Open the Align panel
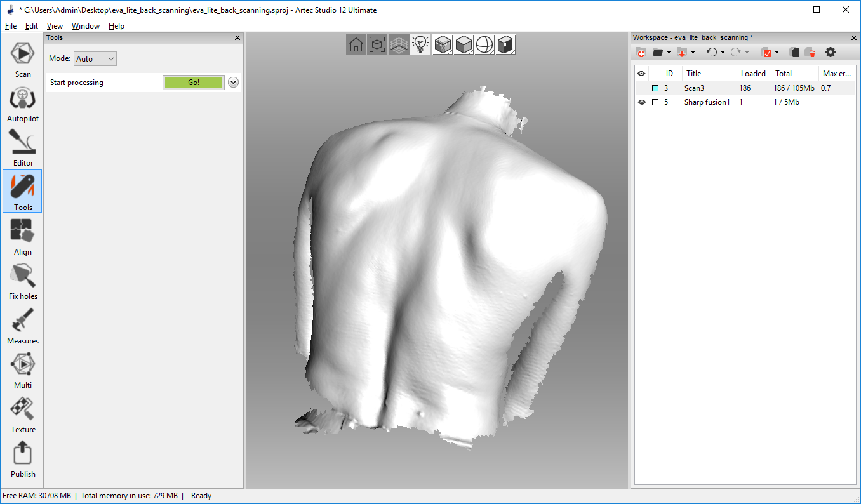Screen dimensions: 861x504 pos(23,237)
